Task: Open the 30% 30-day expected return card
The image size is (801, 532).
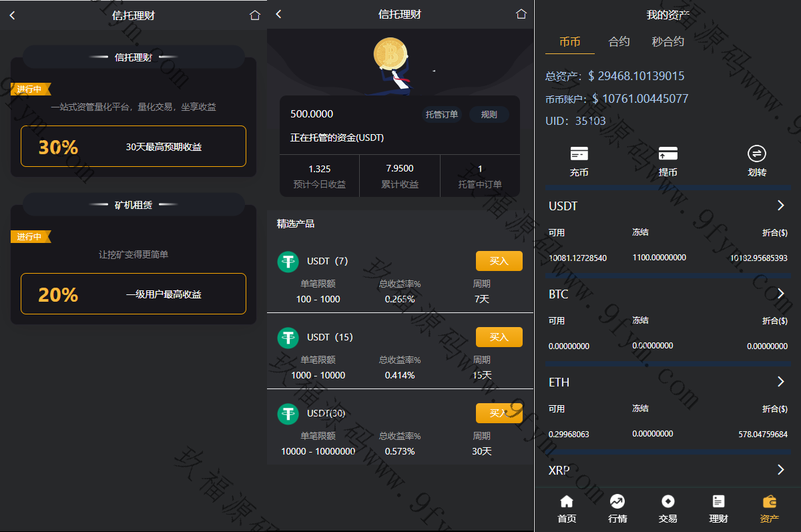Action: coord(133,146)
